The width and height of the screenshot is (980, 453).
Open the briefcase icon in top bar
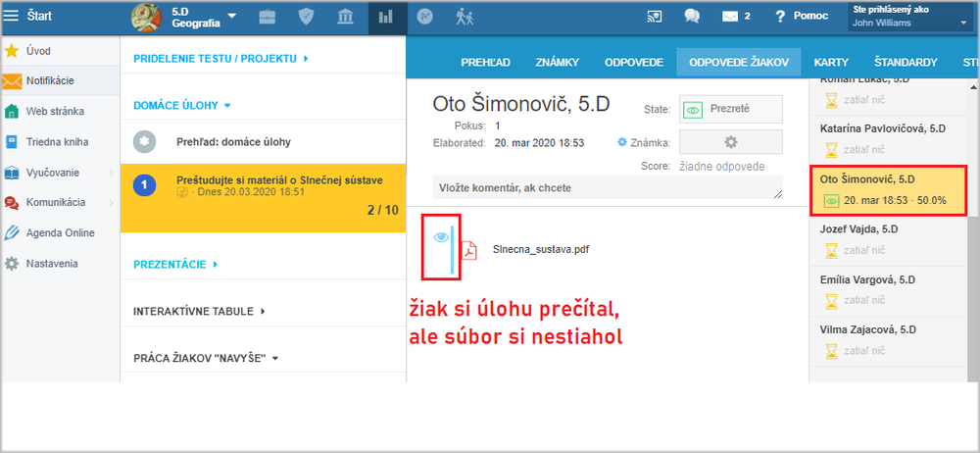click(x=268, y=17)
